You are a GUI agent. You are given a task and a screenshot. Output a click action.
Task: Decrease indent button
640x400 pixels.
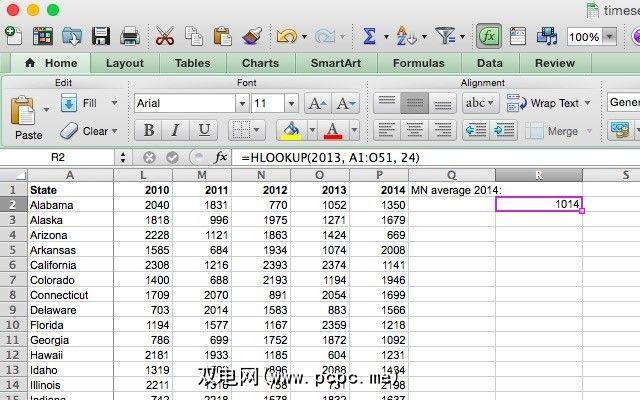pyautogui.click(x=476, y=131)
